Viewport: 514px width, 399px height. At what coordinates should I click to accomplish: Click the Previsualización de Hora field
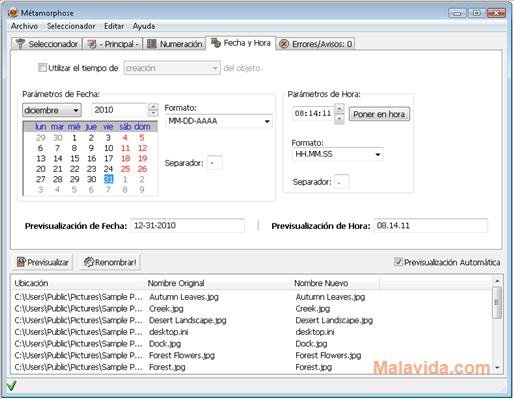[x=430, y=226]
